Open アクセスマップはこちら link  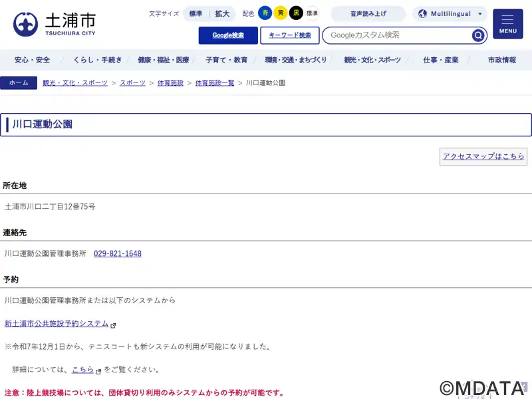(483, 156)
